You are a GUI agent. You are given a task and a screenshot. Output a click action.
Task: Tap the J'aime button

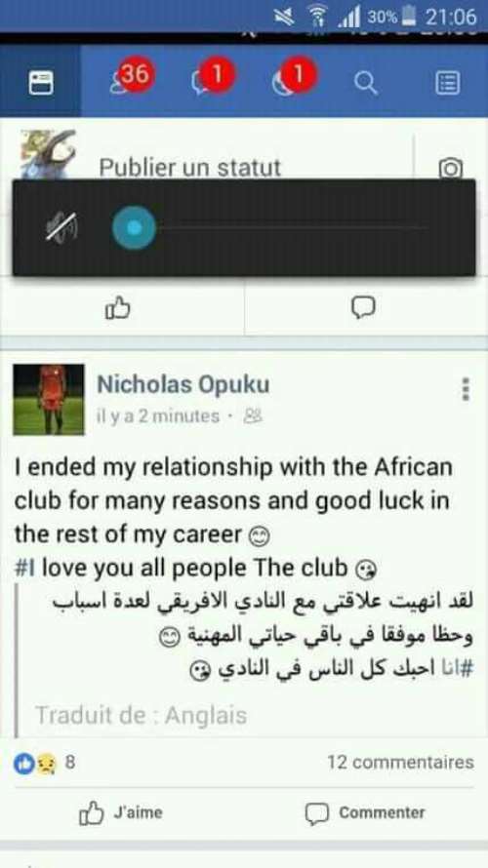[x=121, y=812]
